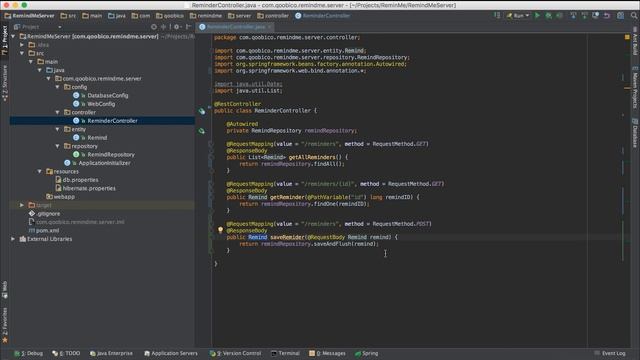Collapse the main folder node
The image size is (640, 360).
31,62
